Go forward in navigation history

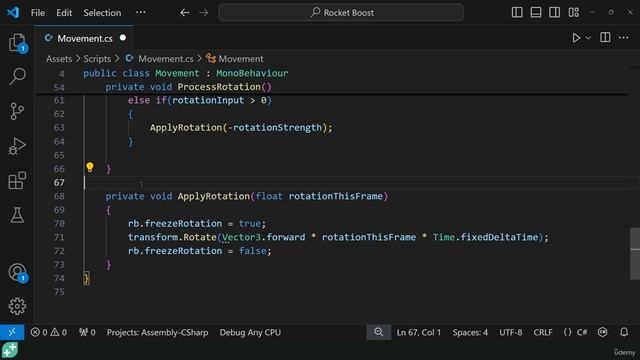tap(204, 13)
